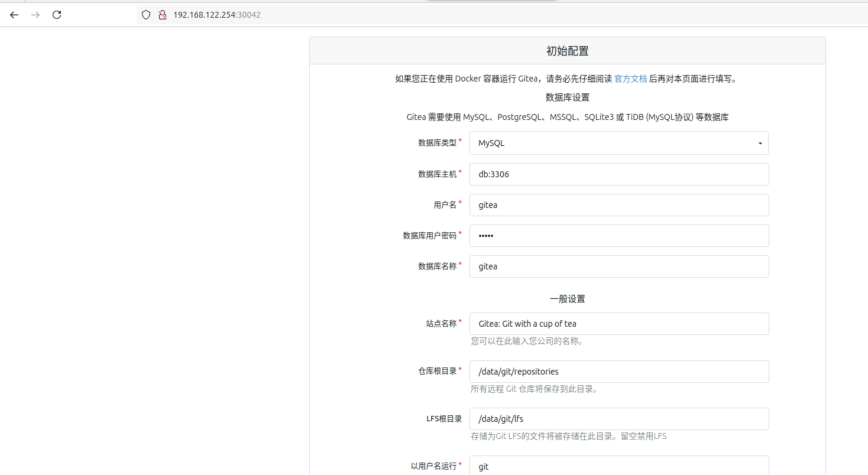This screenshot has height=475, width=868.
Task: Click the 数据库用户密码 label
Action: coord(430,236)
